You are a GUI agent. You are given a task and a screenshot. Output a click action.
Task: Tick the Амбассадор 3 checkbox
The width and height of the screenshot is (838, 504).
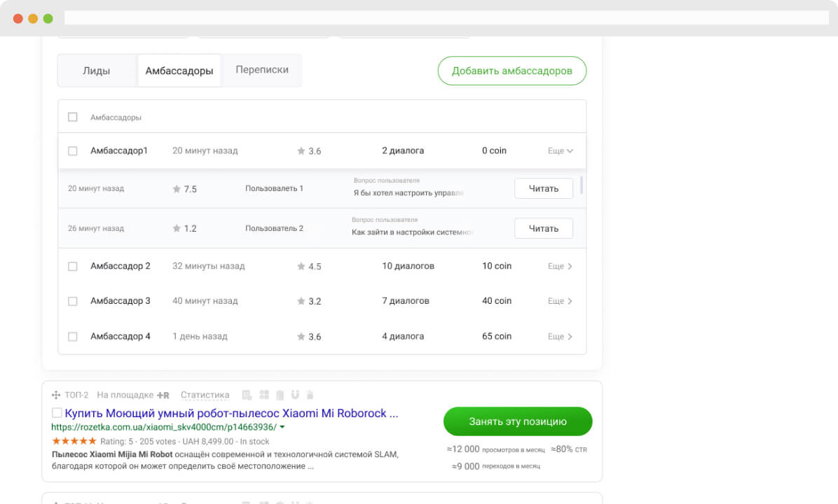point(73,301)
